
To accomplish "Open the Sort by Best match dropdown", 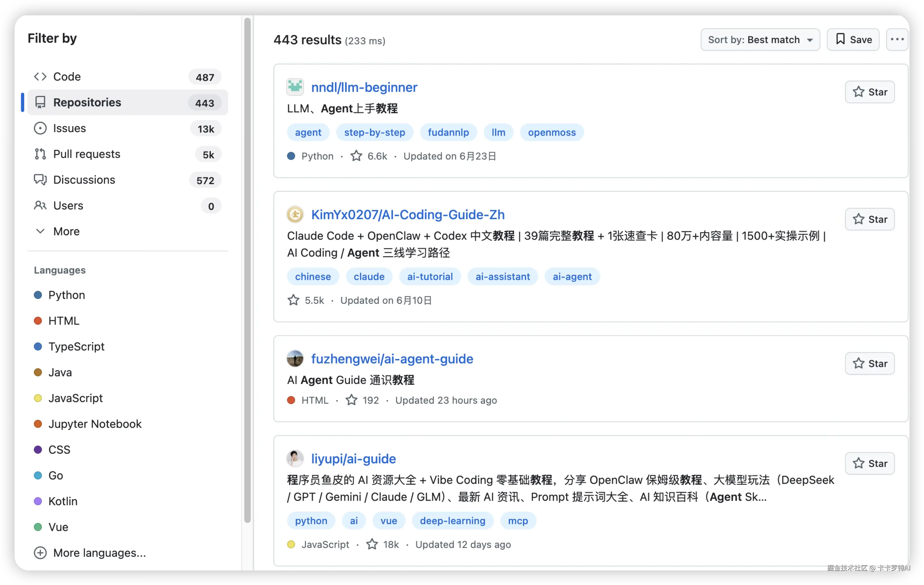I will (x=760, y=39).
